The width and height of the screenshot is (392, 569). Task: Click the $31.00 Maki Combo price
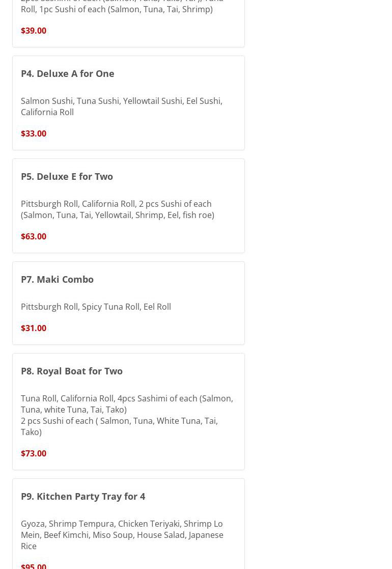pyautogui.click(x=34, y=328)
